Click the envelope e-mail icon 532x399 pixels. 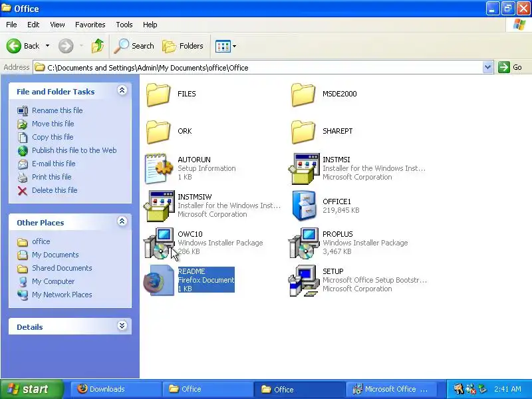click(23, 164)
